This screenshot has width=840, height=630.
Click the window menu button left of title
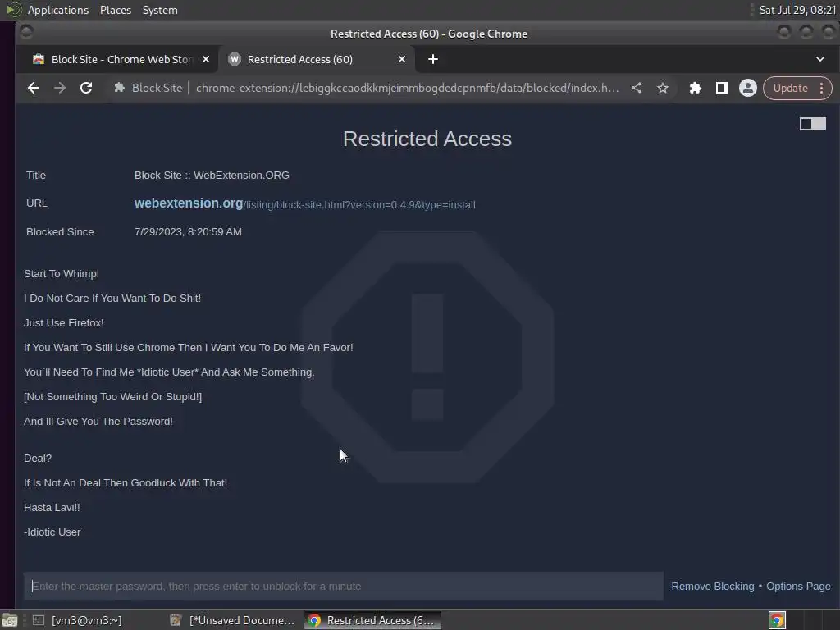coord(26,33)
